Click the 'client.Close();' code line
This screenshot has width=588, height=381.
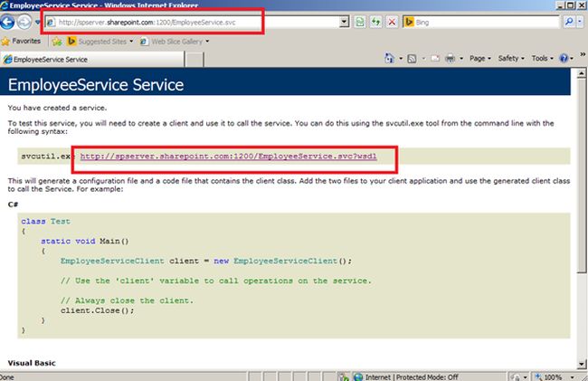[97, 310]
